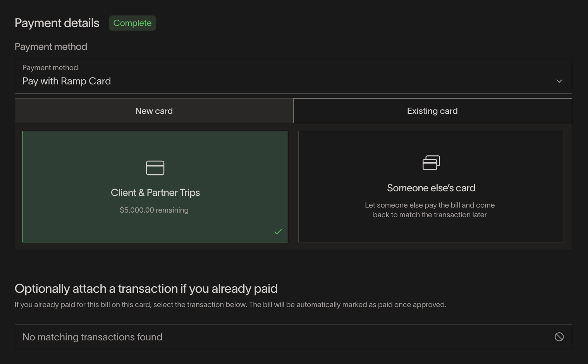Viewport: 588px width, 364px height.
Task: Switch to the Existing card tab
Action: 432,111
